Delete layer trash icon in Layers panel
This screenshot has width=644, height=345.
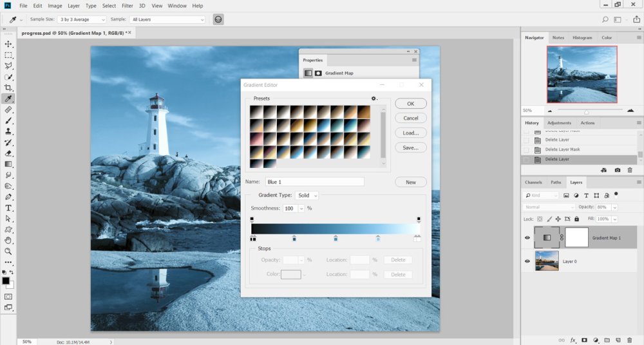[x=630, y=340]
